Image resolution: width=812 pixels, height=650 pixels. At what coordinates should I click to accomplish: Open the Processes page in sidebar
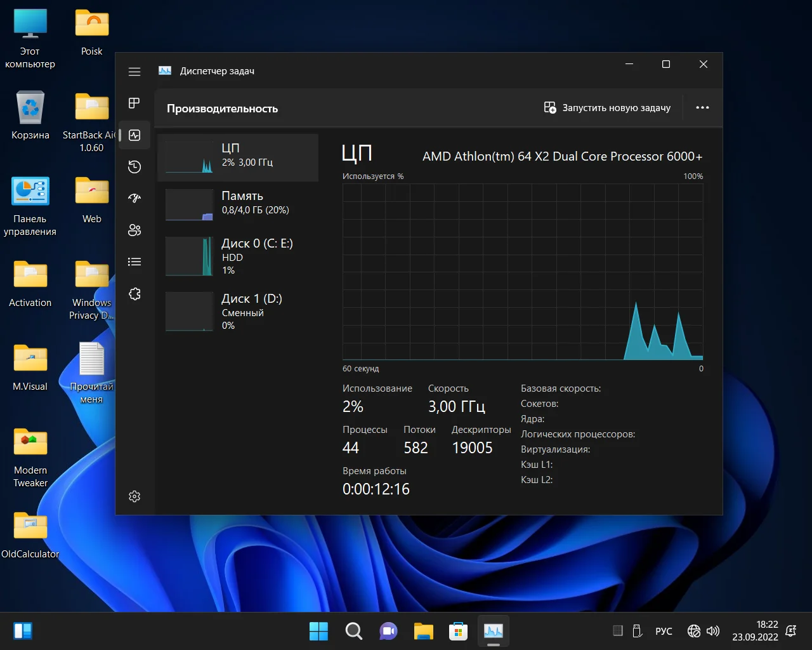click(134, 103)
